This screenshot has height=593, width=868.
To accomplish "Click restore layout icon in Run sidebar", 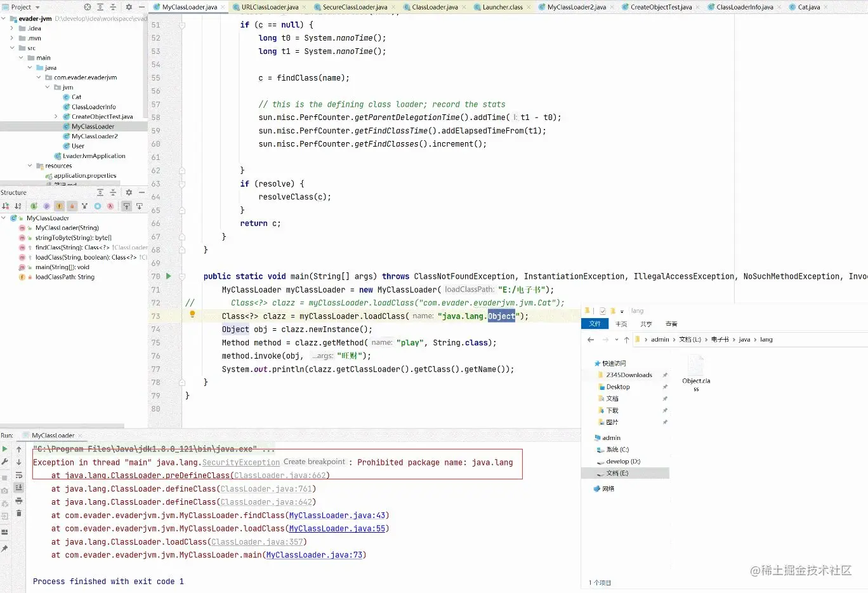I will pos(5,532).
